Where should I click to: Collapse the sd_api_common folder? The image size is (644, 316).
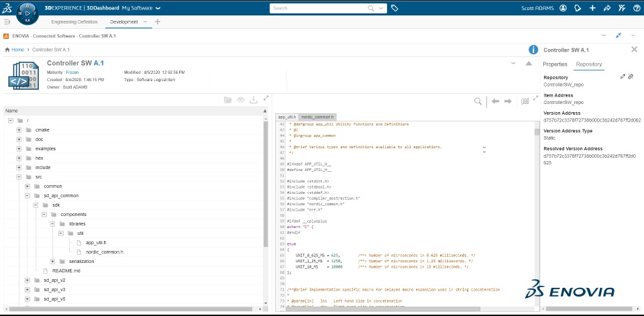click(27, 196)
